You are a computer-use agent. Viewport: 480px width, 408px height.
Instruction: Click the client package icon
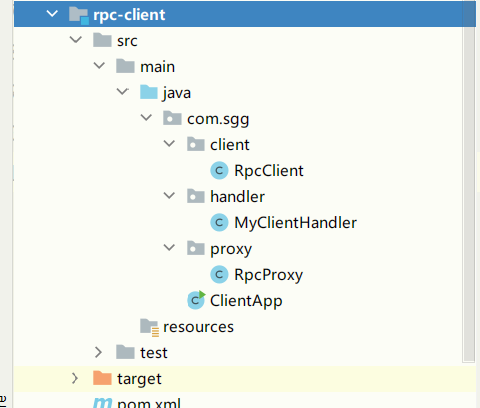(x=195, y=144)
